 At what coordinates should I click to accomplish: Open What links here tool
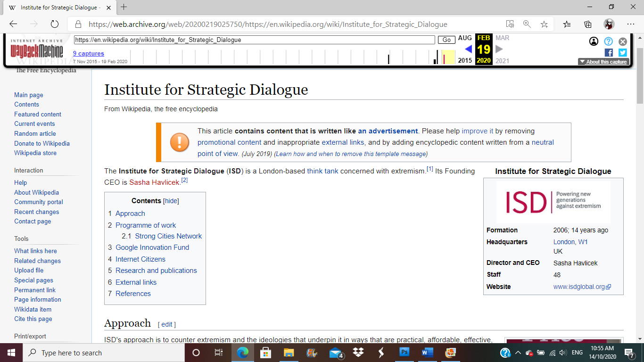tap(35, 251)
